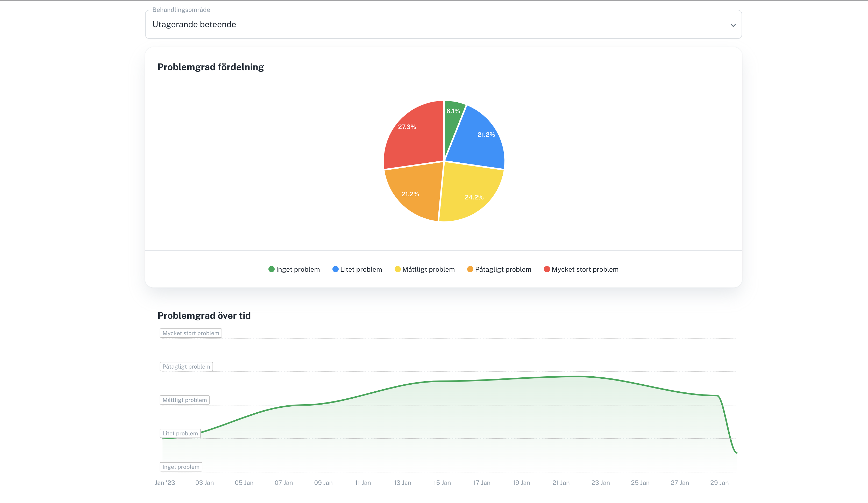Click the blue legend dot for Litet problem
The image size is (868, 503).
(336, 269)
